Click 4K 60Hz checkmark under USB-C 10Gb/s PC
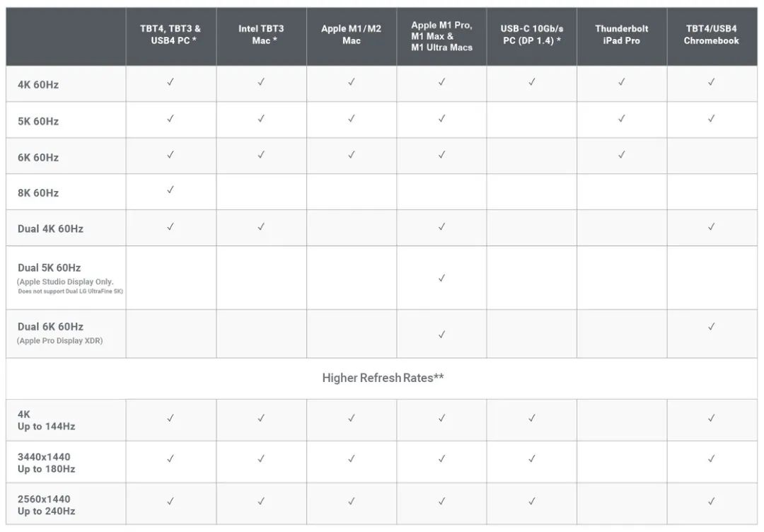 (x=531, y=82)
